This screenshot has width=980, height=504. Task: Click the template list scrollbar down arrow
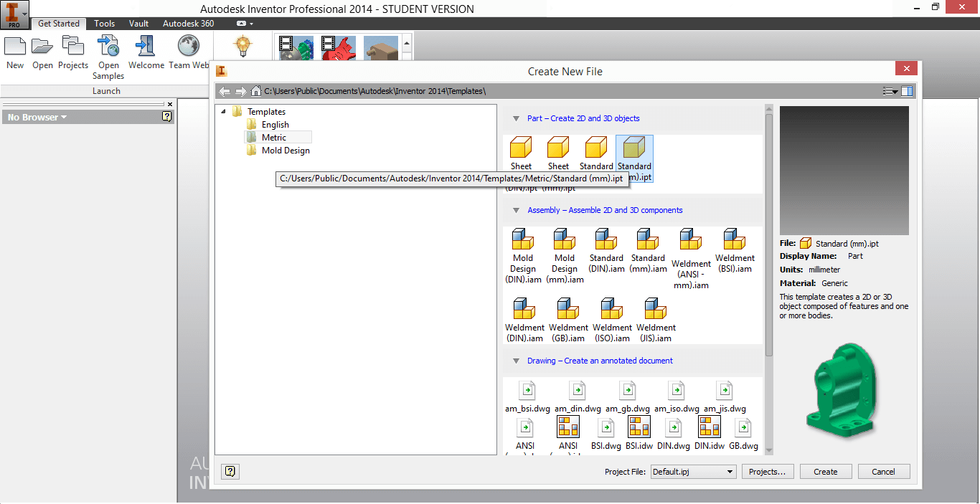pyautogui.click(x=769, y=450)
